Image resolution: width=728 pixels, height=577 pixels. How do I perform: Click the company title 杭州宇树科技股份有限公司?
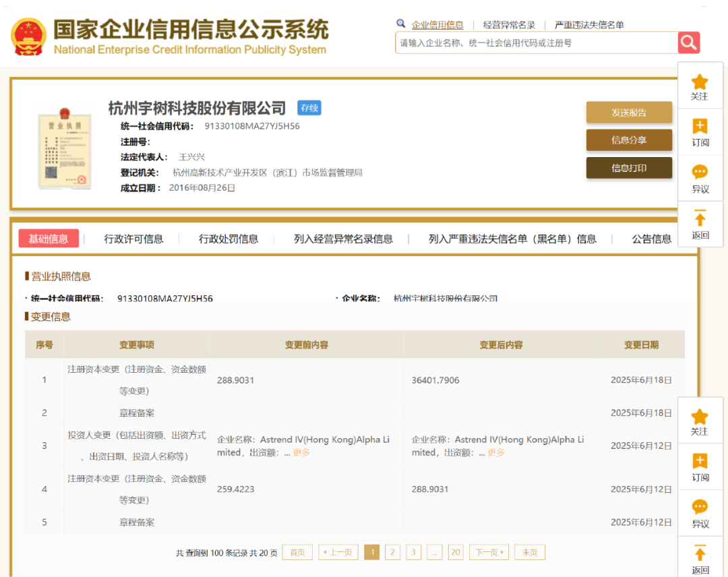coord(197,108)
